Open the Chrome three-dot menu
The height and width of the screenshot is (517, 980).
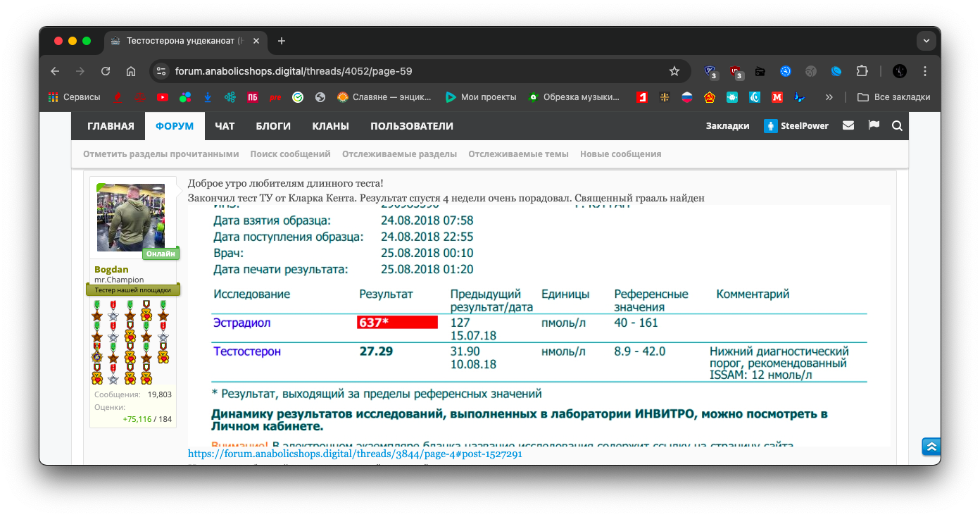925,71
